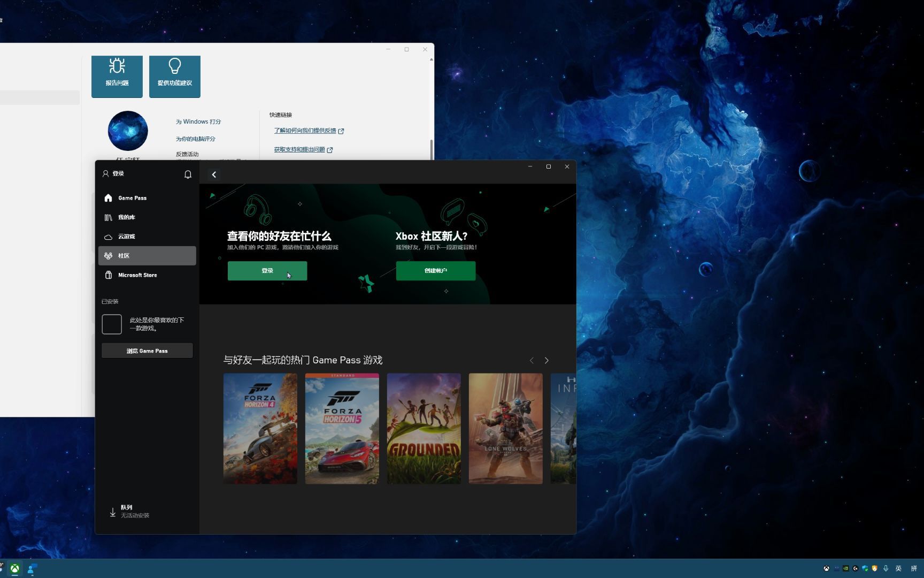Viewport: 924px width, 578px height.
Task: Open Grounded game tile
Action: point(423,429)
